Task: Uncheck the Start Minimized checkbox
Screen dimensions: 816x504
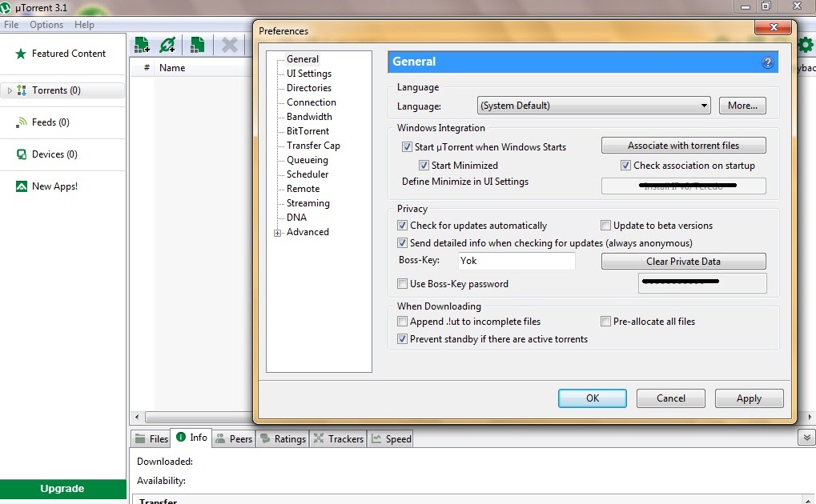Action: tap(424, 166)
